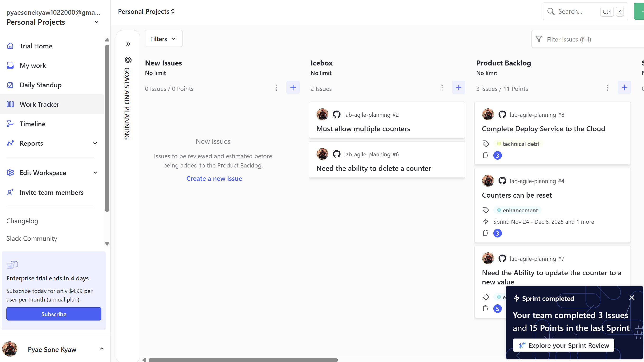The height and width of the screenshot is (362, 644).
Task: Click the Daily Standup calendar icon
Action: pos(10,85)
